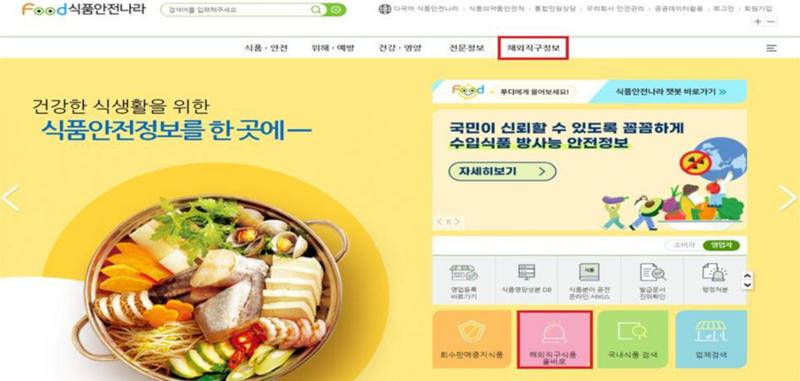Open the 해외직구정보 menu item
800x381 pixels.
533,48
